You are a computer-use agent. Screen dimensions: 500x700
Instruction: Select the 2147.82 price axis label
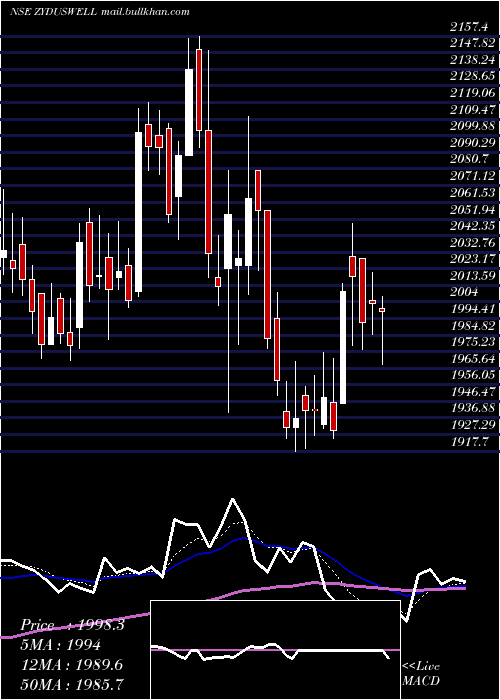point(472,43)
